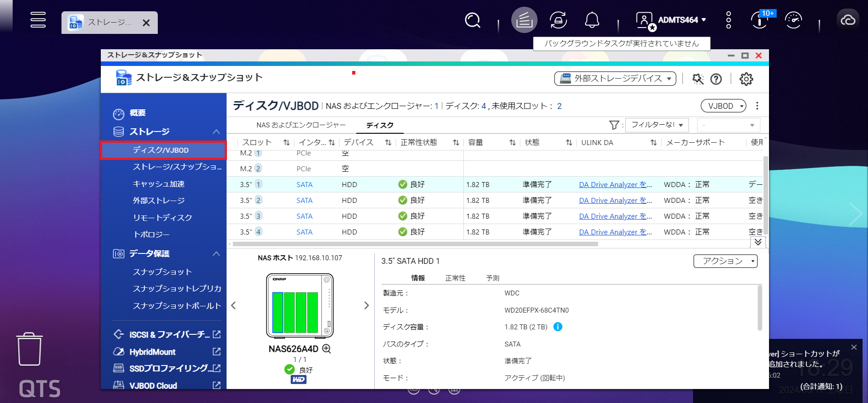Viewport: 868px width, 403px height.
Task: Click SATA interface link for disk 4
Action: (304, 232)
